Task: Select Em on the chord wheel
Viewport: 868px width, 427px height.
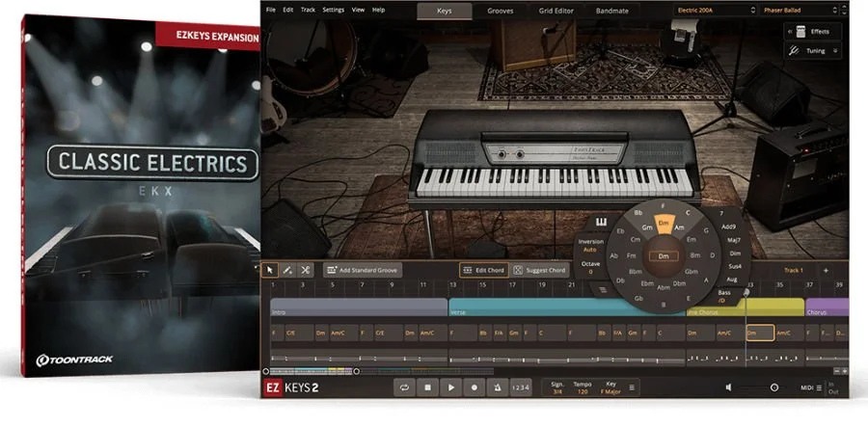Action: click(x=691, y=239)
